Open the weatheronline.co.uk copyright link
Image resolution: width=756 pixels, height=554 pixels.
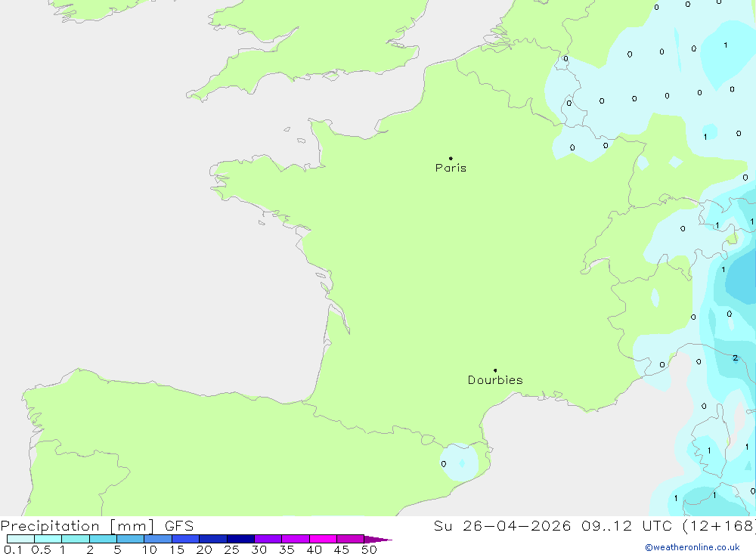click(x=692, y=547)
